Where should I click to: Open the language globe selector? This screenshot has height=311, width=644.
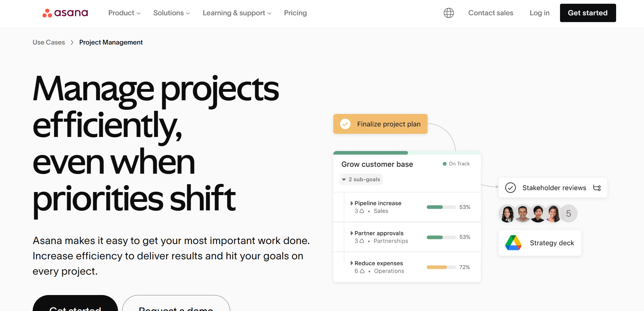tap(448, 13)
